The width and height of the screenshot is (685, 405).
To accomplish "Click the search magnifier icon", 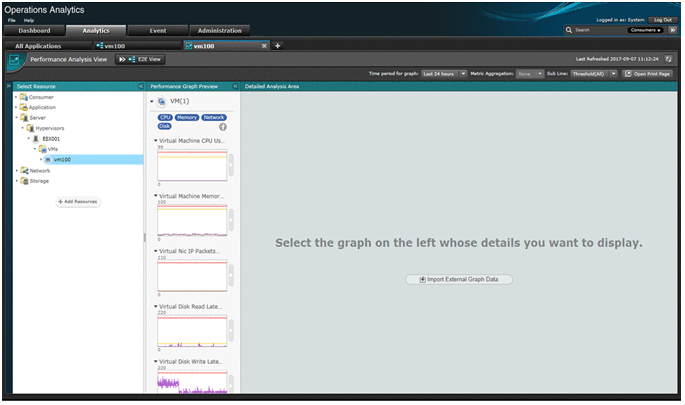I will click(568, 30).
